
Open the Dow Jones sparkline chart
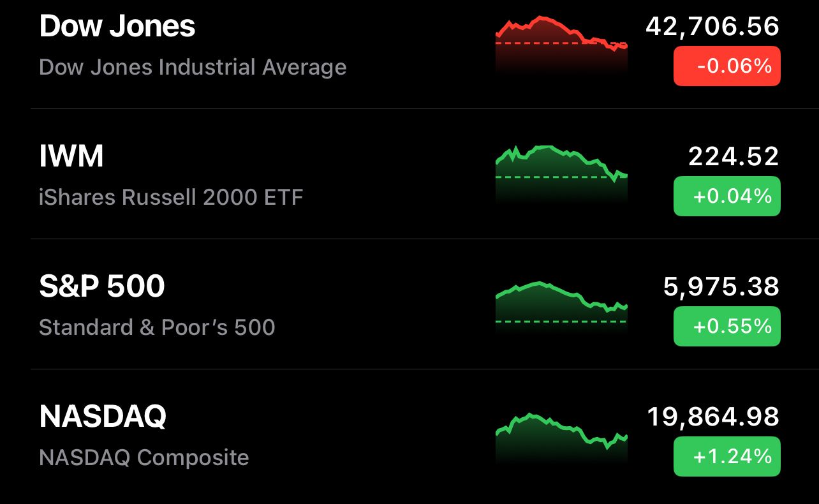[x=561, y=46]
